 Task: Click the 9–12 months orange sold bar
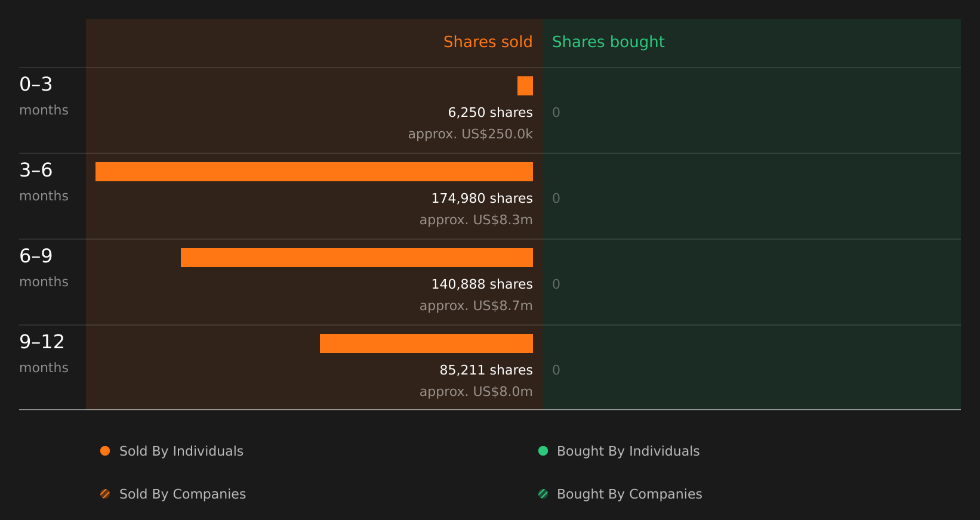coord(426,343)
